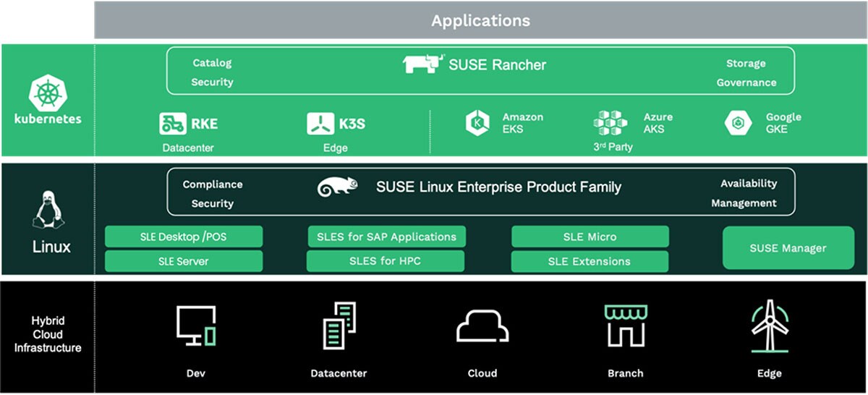Viewport: 868px width, 395px height.
Task: Click Security label under Catalog
Action: 212,82
